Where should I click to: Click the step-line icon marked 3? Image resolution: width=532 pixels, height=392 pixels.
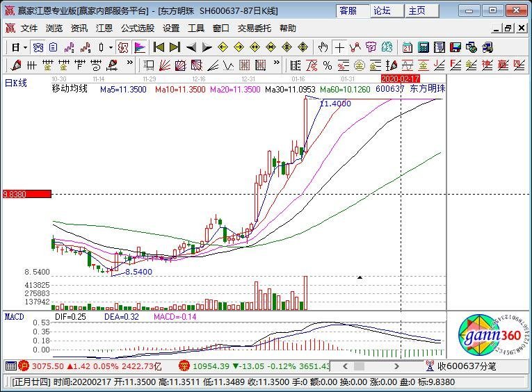(70, 47)
